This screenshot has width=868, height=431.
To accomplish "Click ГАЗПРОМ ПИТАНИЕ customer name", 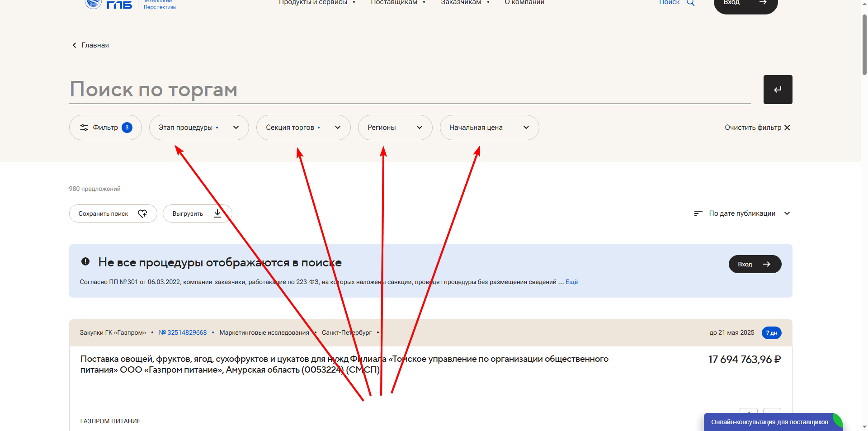I will 110,421.
